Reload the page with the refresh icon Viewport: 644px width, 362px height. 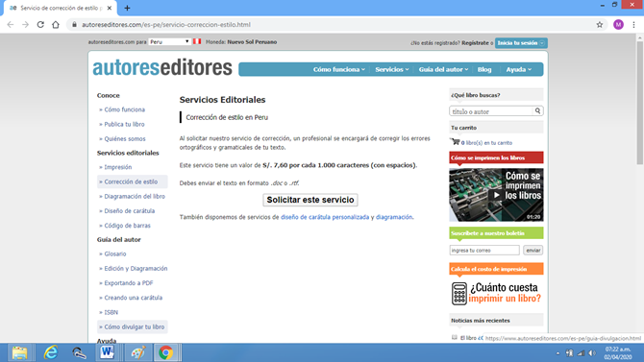[40, 25]
